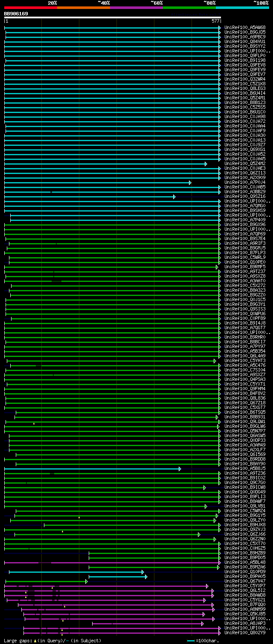
Task: Open hit UniRef100_Q9FLP0
Action: (245, 55)
